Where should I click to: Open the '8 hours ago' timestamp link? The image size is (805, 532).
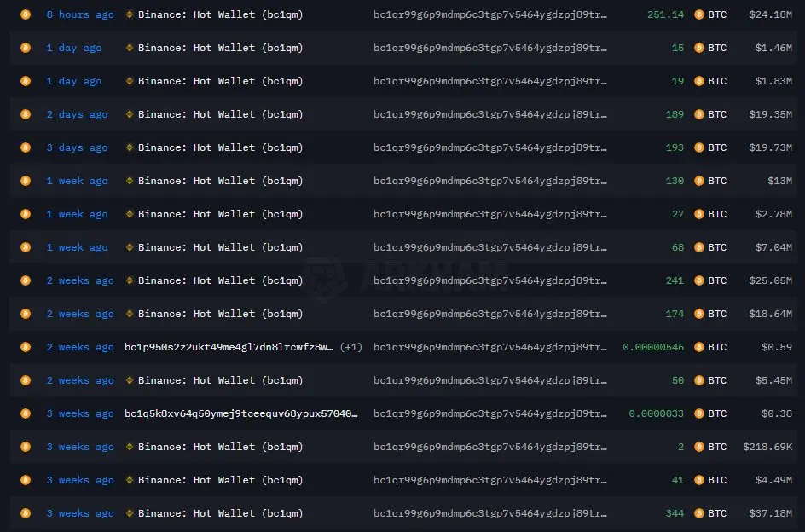tap(80, 14)
